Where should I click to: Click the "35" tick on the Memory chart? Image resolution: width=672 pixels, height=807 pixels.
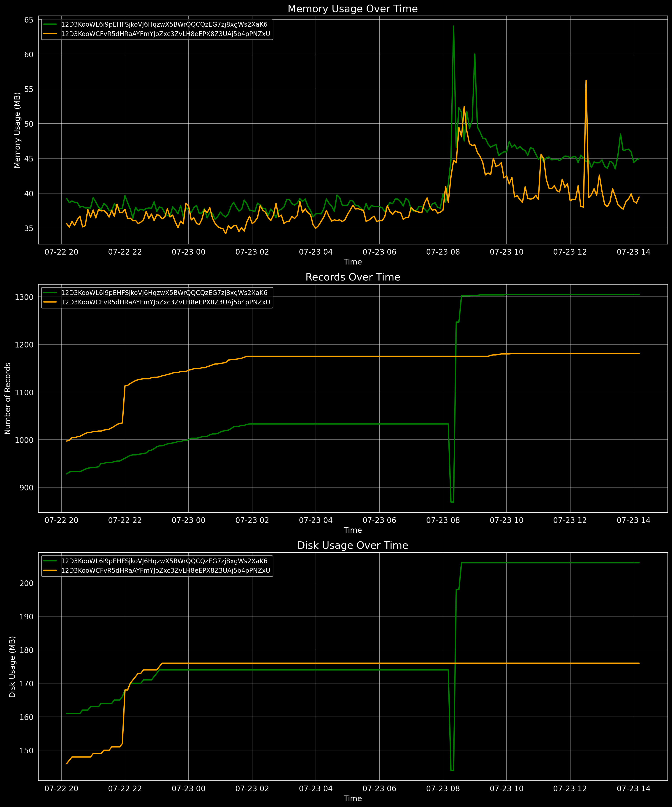click(29, 228)
